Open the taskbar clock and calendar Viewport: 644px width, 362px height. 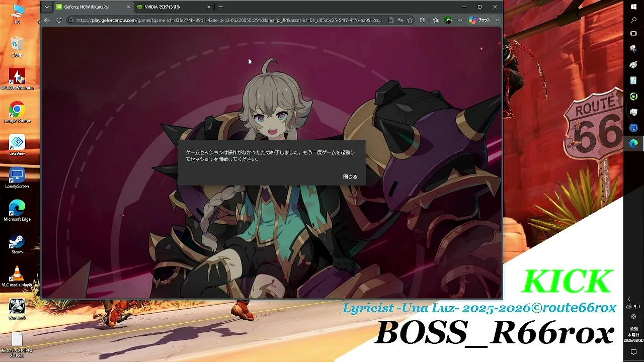tap(633, 334)
